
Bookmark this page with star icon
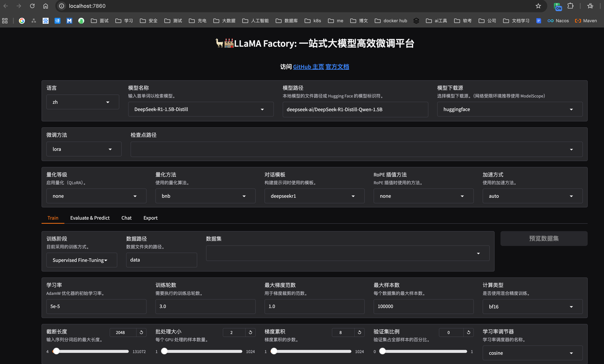(x=538, y=6)
